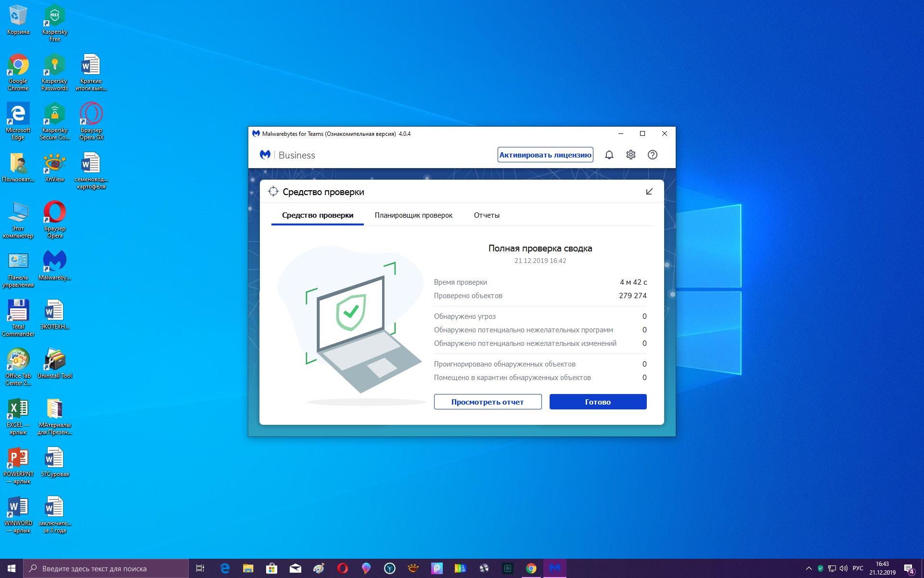Click the Готово button

click(598, 402)
